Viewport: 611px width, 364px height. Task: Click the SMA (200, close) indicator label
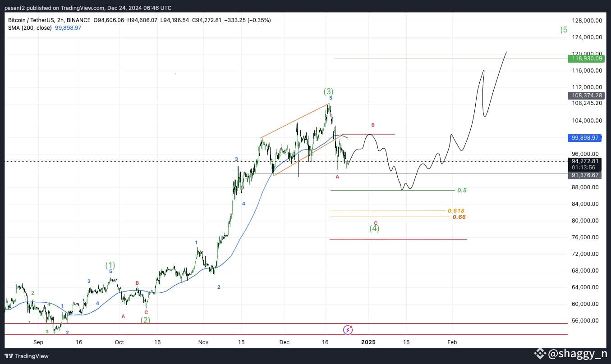click(29, 28)
